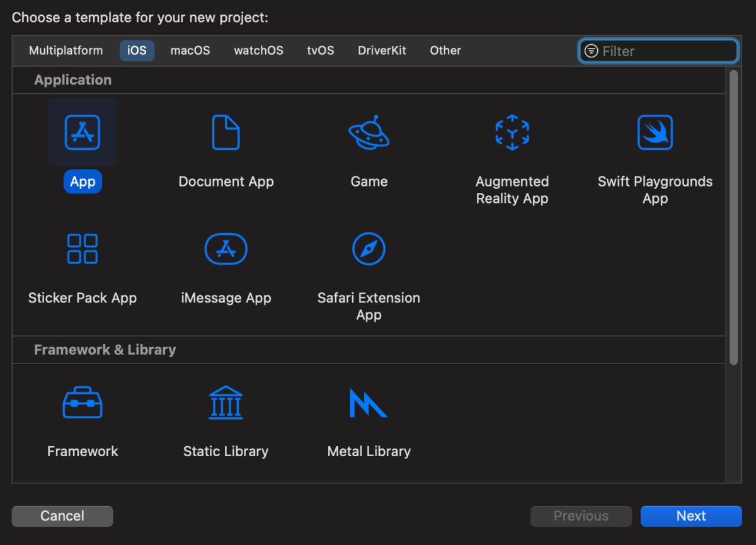Screen dimensions: 756x545
Task: Pick the Game template UFO icon
Action: tap(369, 132)
